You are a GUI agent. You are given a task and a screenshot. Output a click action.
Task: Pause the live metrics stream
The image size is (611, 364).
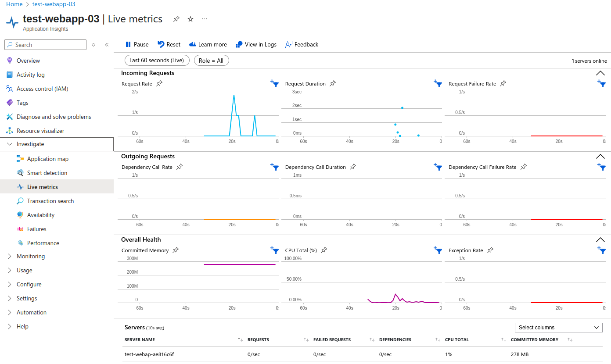137,44
